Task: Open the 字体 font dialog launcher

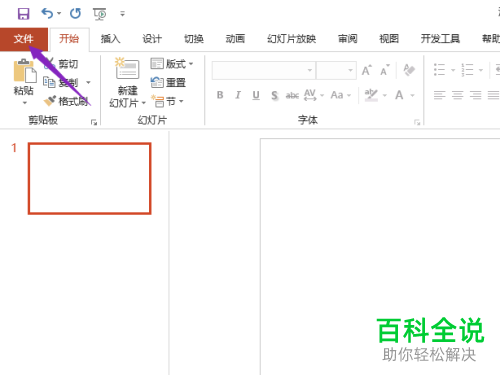Action: coord(417,122)
